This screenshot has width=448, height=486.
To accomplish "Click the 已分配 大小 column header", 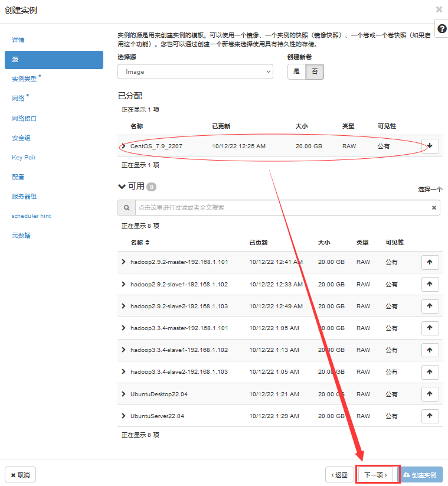I will [x=302, y=126].
